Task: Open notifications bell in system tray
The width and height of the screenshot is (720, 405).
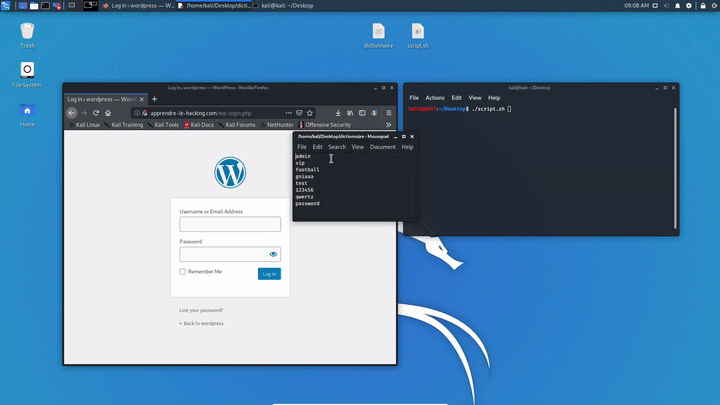Action: tap(677, 6)
